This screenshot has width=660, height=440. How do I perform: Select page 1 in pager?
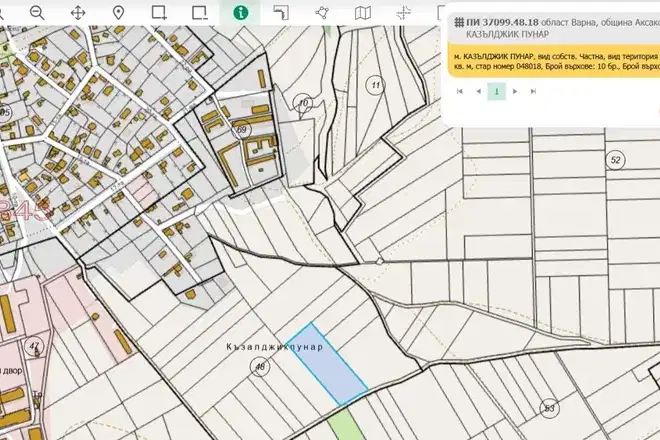point(497,91)
